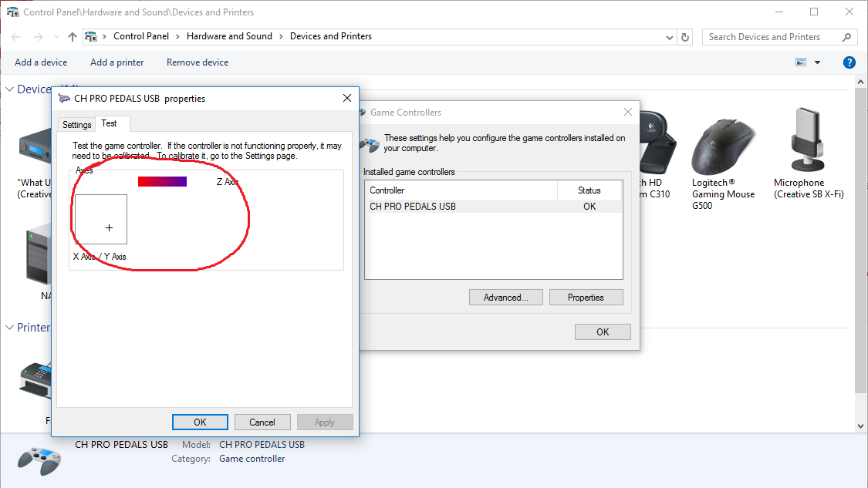The image size is (868, 488).
Task: Open view options dropdown arrow
Action: tap(817, 62)
